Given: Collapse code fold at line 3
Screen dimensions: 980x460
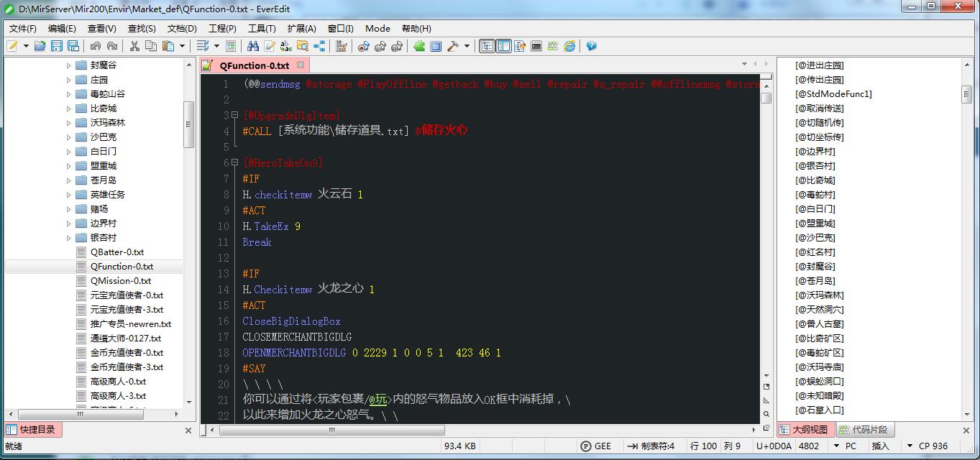Looking at the screenshot, I should (x=234, y=115).
